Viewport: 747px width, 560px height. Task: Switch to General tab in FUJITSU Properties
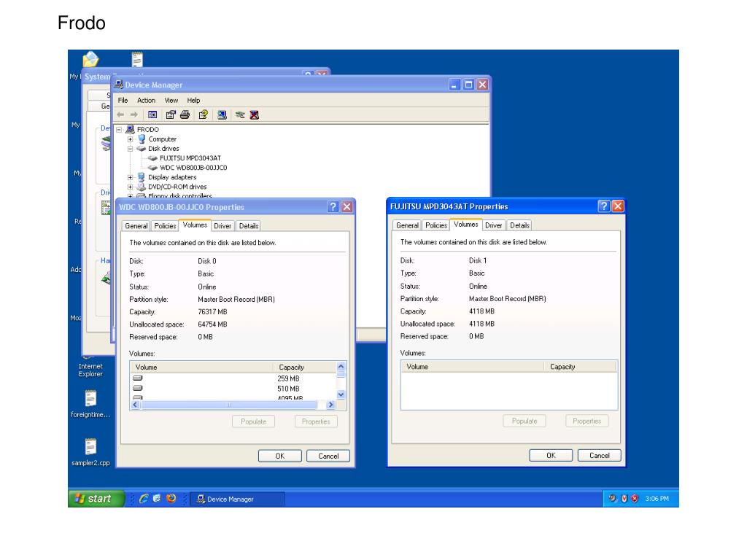407,225
